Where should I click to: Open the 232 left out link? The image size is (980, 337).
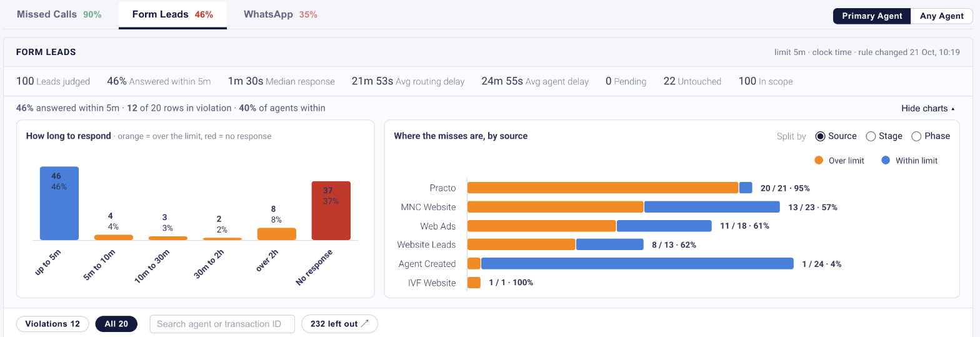pyautogui.click(x=339, y=324)
